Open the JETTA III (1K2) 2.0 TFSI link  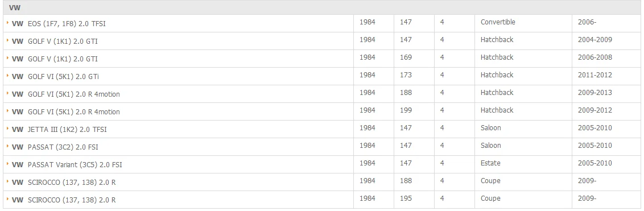point(59,130)
